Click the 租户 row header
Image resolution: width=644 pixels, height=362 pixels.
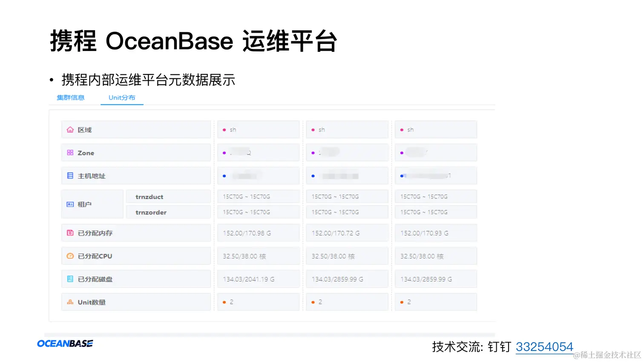click(92, 204)
